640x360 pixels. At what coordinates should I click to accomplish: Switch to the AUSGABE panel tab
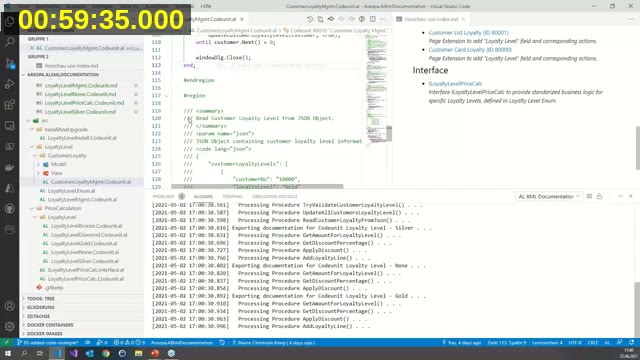[x=203, y=196]
